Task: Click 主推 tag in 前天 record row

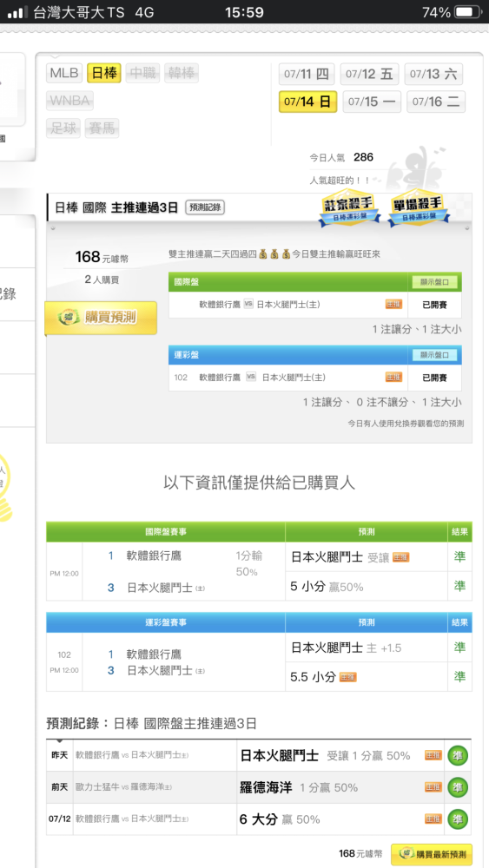Action: tap(433, 787)
